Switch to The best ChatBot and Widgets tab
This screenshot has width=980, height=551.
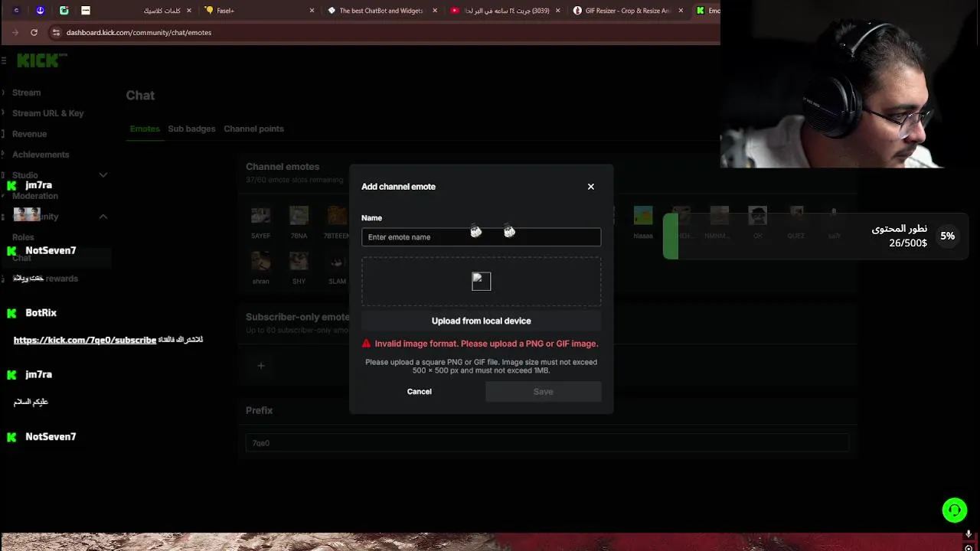click(x=381, y=11)
